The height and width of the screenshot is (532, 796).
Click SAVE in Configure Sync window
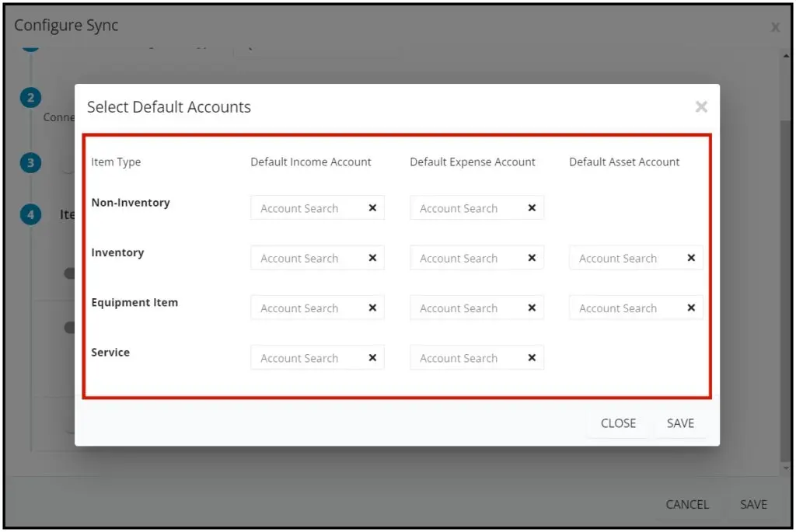click(753, 504)
